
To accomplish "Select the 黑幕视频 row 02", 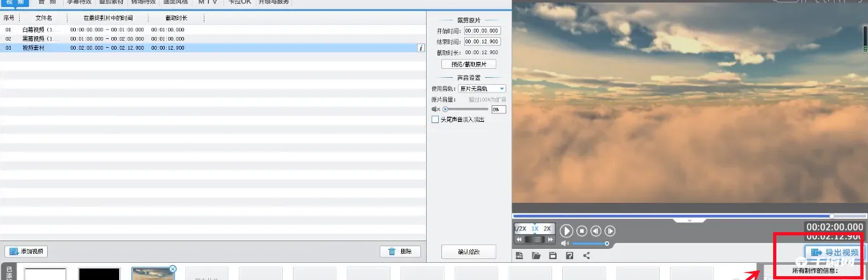I will point(213,39).
